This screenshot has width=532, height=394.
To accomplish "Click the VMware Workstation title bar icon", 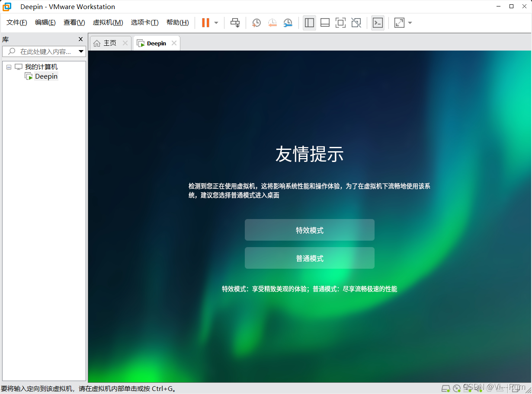I will 7,6.
